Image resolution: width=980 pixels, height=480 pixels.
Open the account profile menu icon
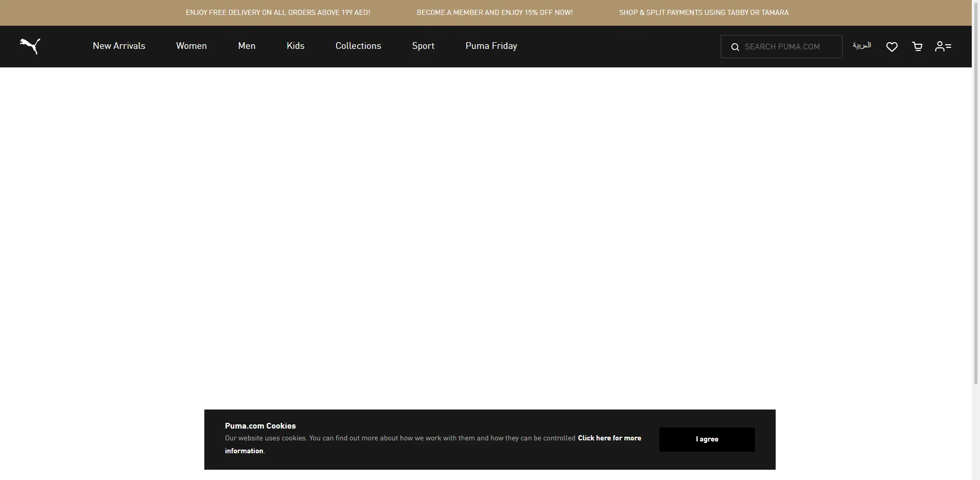pos(942,47)
